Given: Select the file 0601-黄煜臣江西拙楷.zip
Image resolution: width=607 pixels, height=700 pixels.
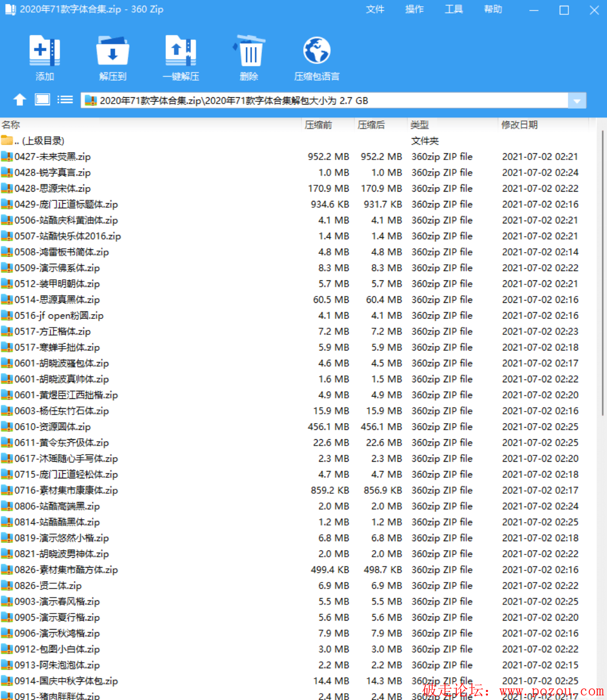Looking at the screenshot, I should click(66, 395).
